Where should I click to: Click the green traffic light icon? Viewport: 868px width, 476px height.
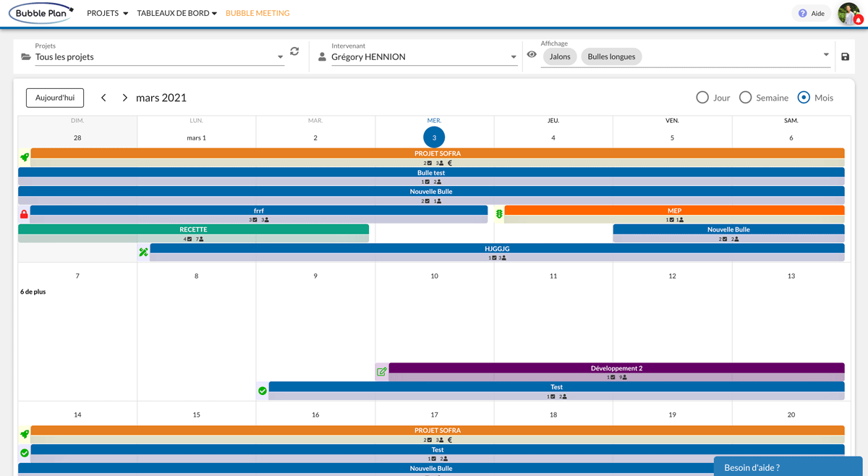coord(498,214)
